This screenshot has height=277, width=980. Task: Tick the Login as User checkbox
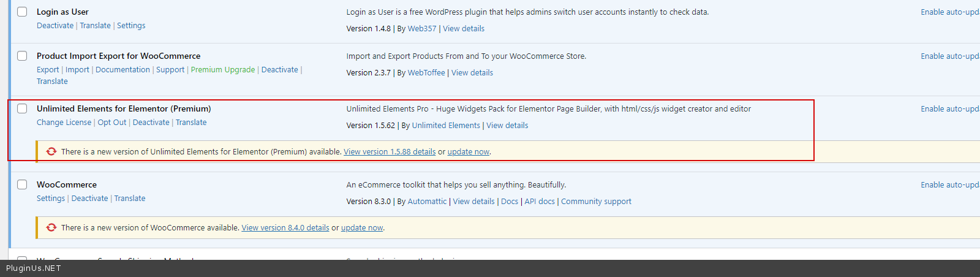(22, 12)
